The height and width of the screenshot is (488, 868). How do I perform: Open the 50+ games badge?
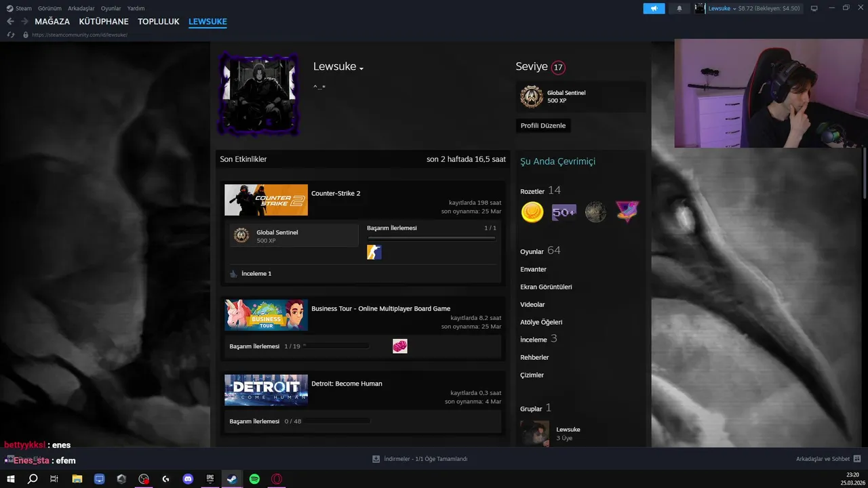point(564,212)
